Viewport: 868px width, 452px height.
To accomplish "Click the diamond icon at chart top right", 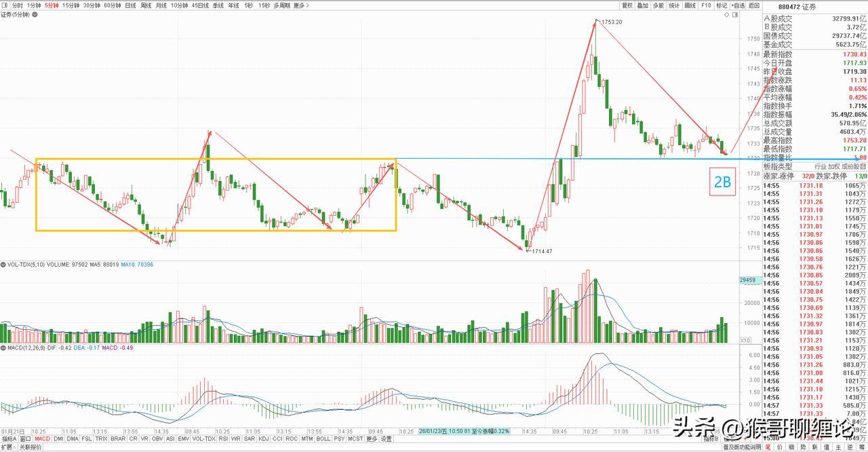I will point(727,14).
